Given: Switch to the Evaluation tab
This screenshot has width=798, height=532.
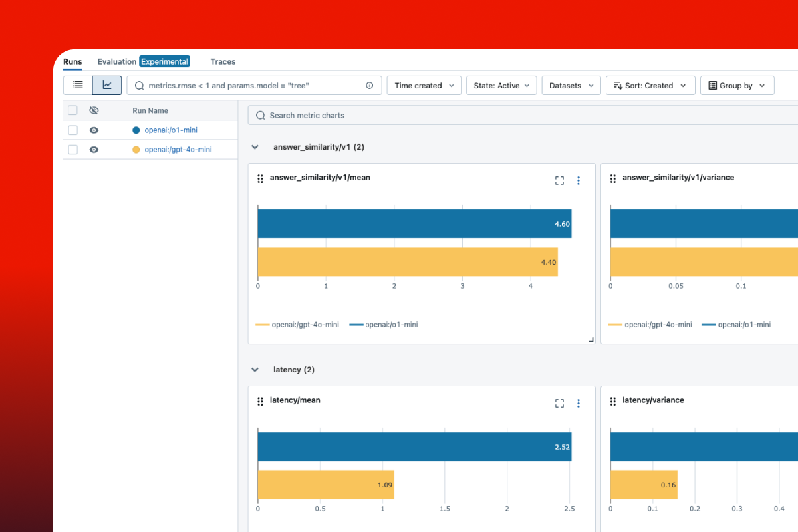Looking at the screenshot, I should (x=116, y=61).
